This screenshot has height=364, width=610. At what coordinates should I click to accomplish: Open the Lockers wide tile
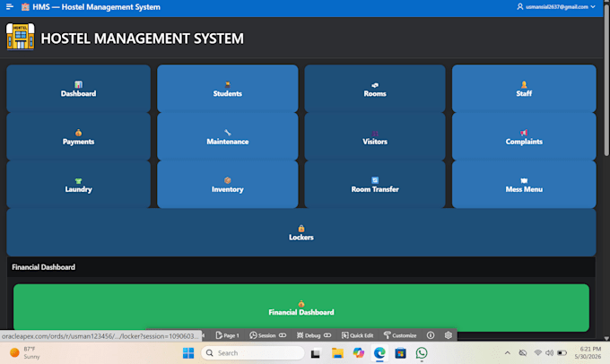tap(301, 232)
